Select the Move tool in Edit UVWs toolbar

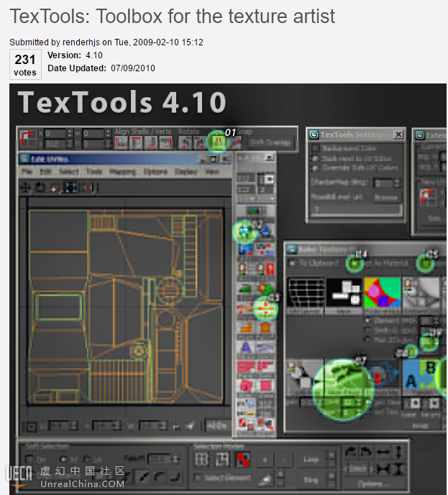click(25, 188)
